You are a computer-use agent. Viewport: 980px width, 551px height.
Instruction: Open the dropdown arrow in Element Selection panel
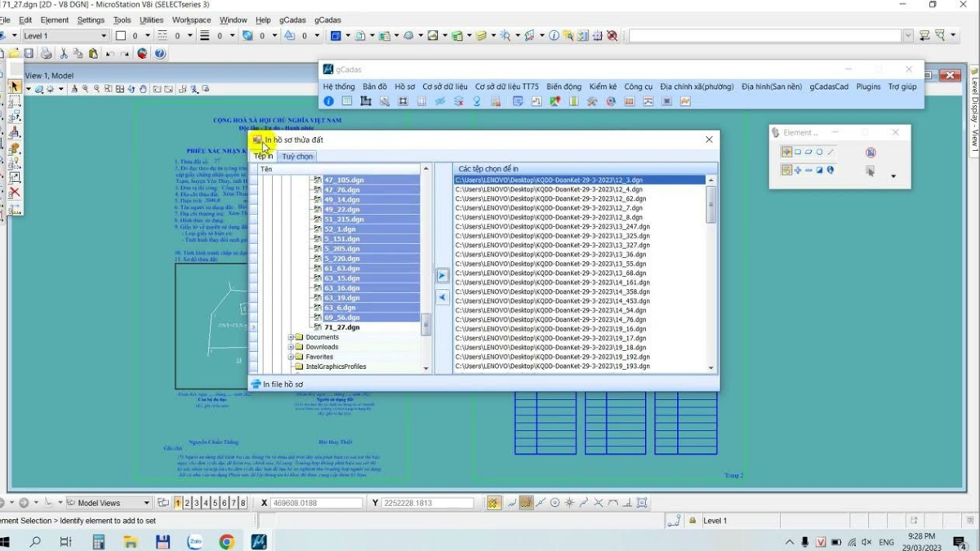893,176
